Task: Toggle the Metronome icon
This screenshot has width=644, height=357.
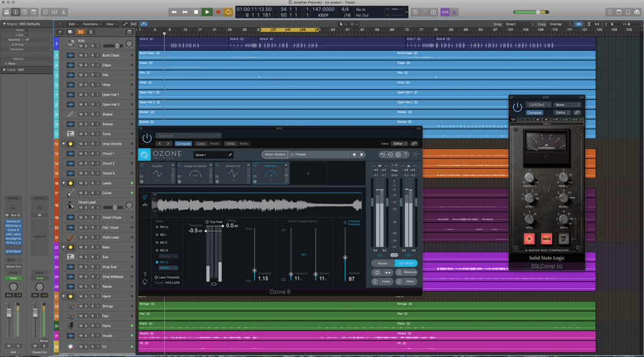Action: [454, 12]
